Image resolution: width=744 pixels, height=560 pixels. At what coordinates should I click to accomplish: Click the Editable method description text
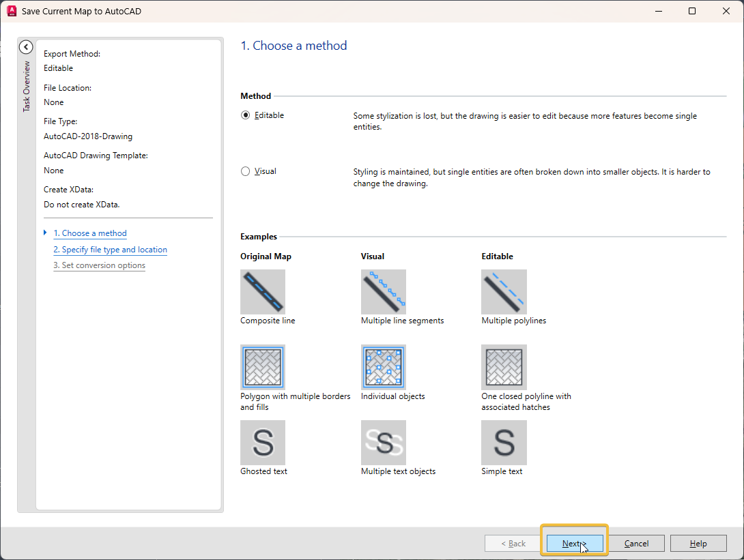pos(525,121)
